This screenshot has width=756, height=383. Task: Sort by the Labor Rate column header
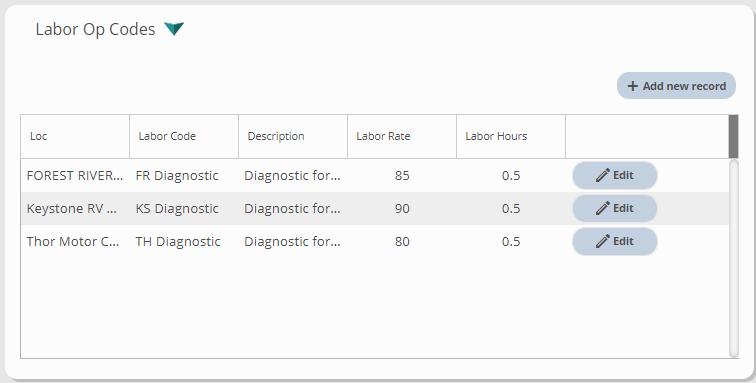(402, 137)
